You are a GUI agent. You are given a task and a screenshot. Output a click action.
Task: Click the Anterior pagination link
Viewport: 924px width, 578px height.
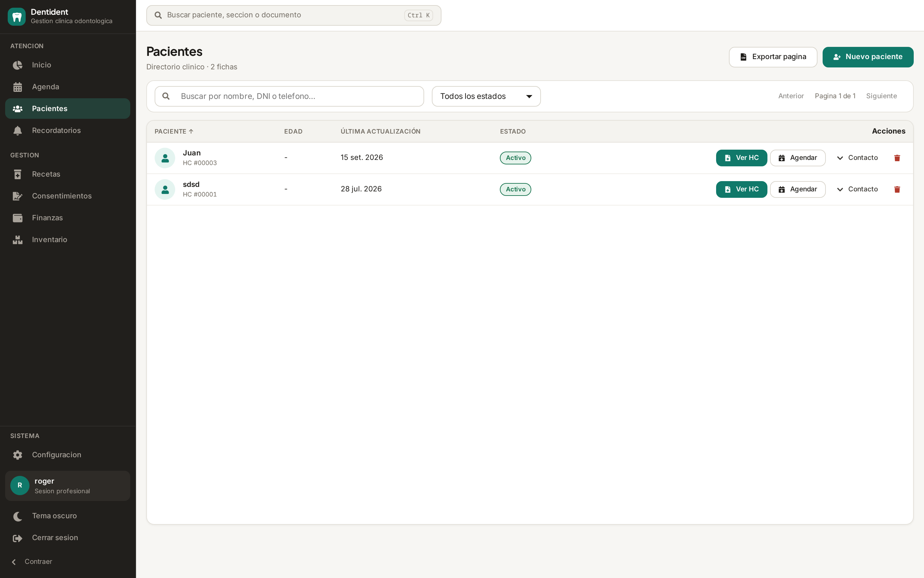tap(791, 96)
